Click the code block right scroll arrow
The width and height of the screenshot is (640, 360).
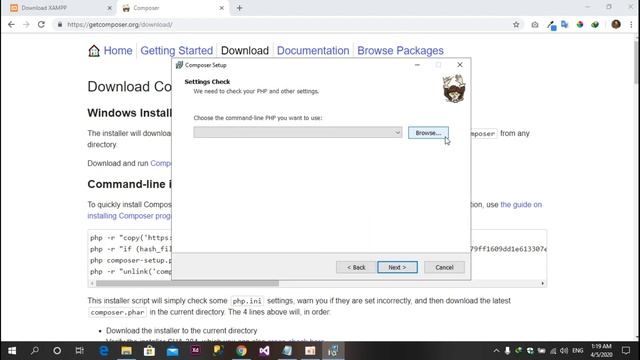(542, 283)
